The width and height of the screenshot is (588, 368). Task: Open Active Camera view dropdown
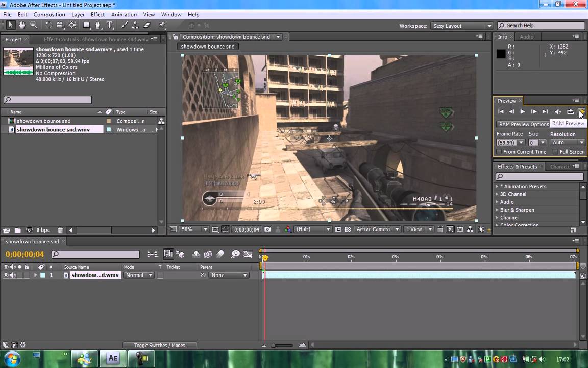[x=378, y=229]
